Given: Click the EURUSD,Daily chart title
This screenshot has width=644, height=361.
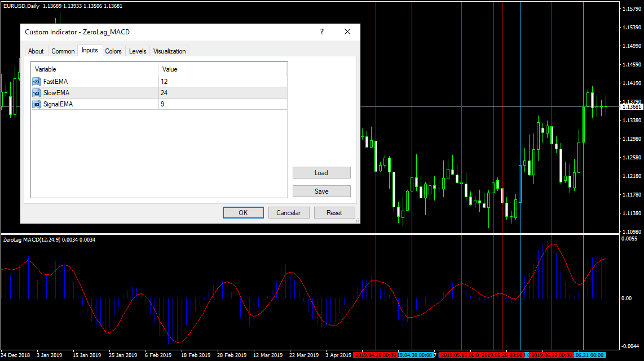Looking at the screenshot, I should point(21,6).
